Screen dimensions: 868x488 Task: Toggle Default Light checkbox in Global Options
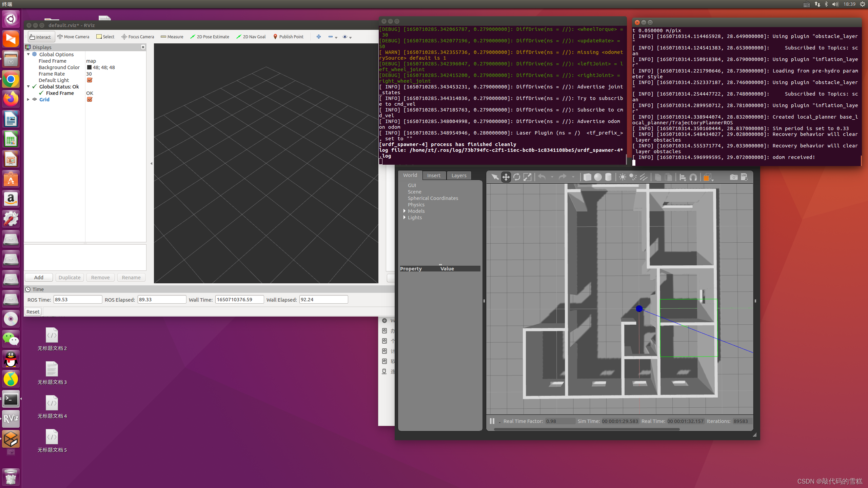coord(90,80)
